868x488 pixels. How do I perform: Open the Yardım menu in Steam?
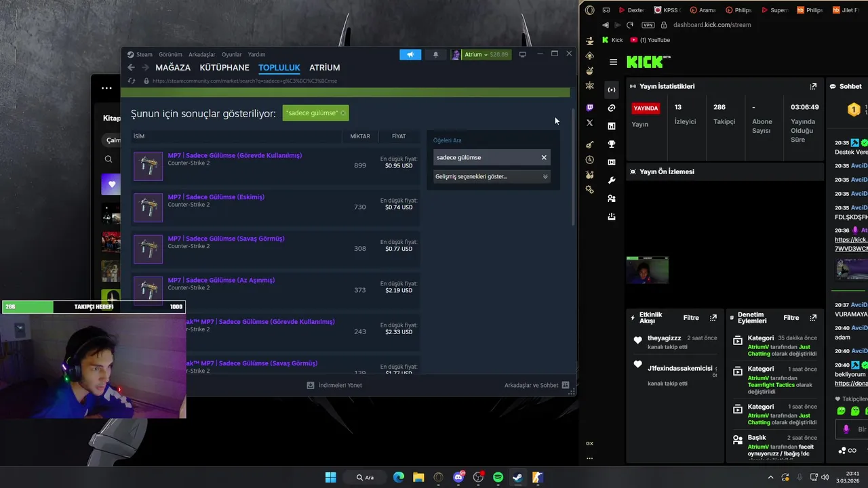[257, 54]
